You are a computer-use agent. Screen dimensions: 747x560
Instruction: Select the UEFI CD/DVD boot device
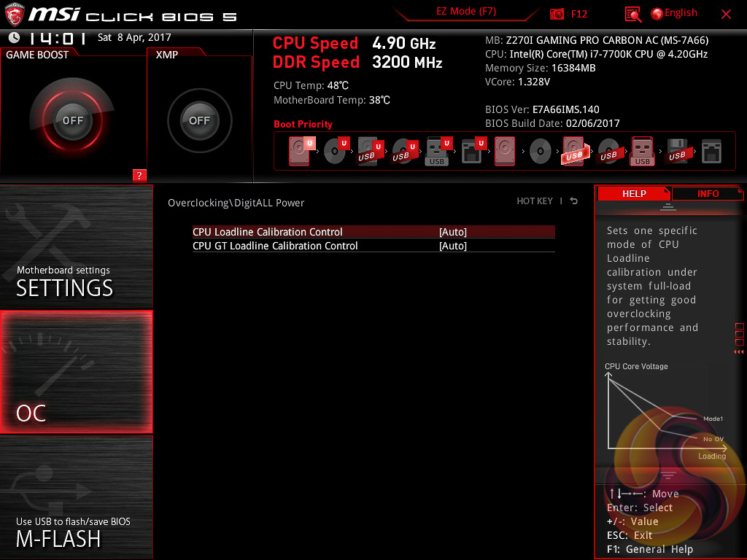[336, 151]
